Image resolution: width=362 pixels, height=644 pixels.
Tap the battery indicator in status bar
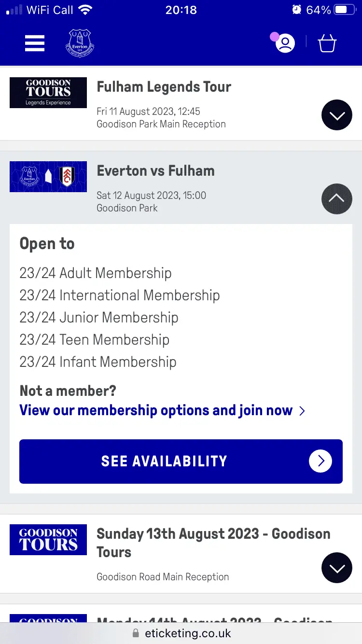345,10
